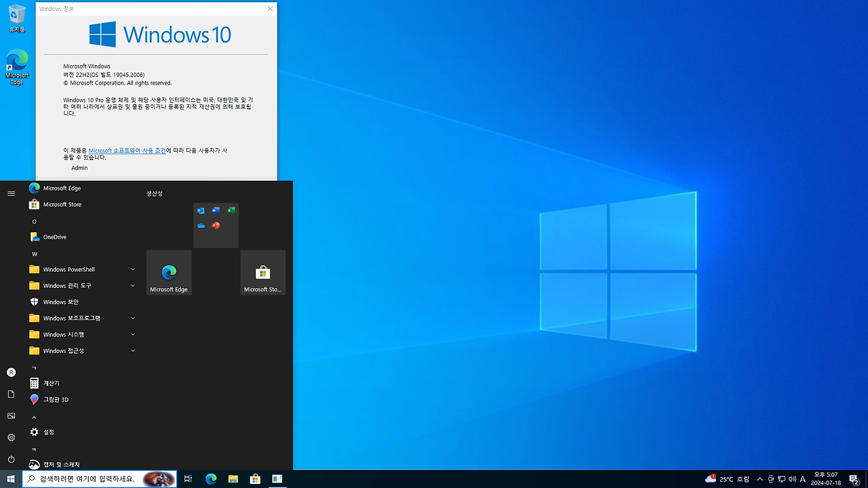868x488 pixels.
Task: Open Edge from the taskbar
Action: click(211, 479)
